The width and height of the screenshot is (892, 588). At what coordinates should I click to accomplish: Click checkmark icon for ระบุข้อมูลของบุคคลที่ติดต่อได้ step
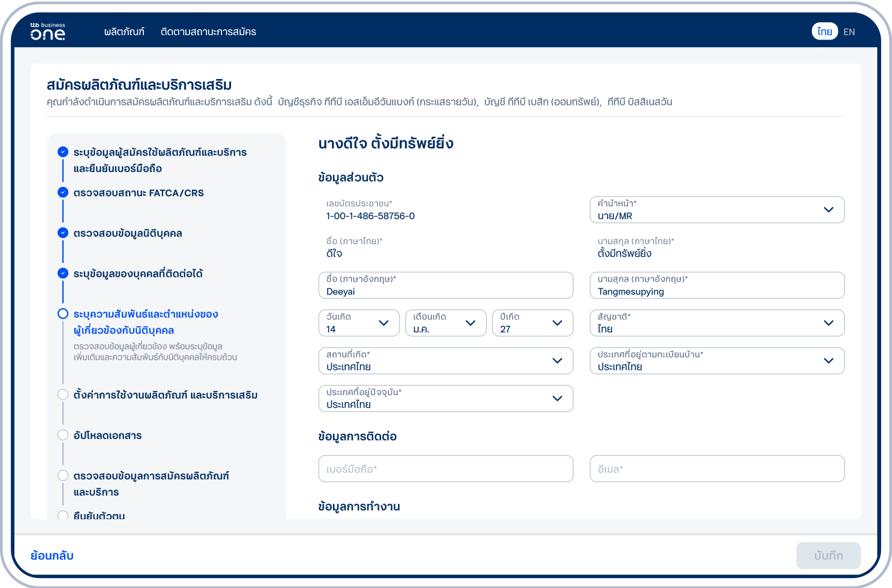tap(63, 273)
